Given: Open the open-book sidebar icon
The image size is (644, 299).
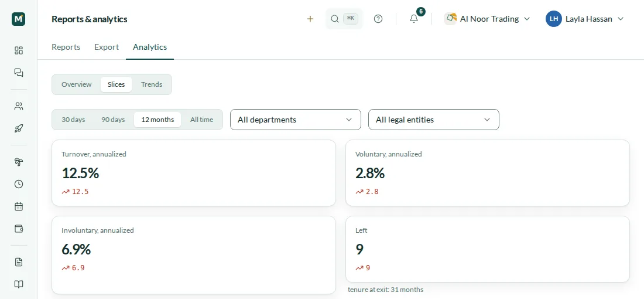Looking at the screenshot, I should pyautogui.click(x=19, y=284).
